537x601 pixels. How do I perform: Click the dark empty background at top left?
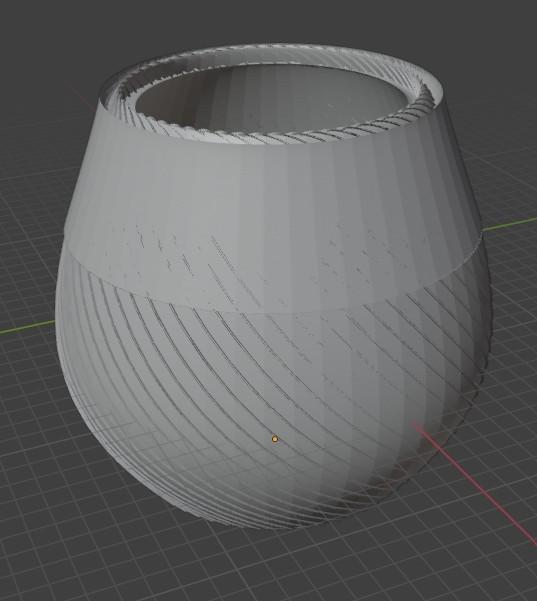tap(46, 38)
